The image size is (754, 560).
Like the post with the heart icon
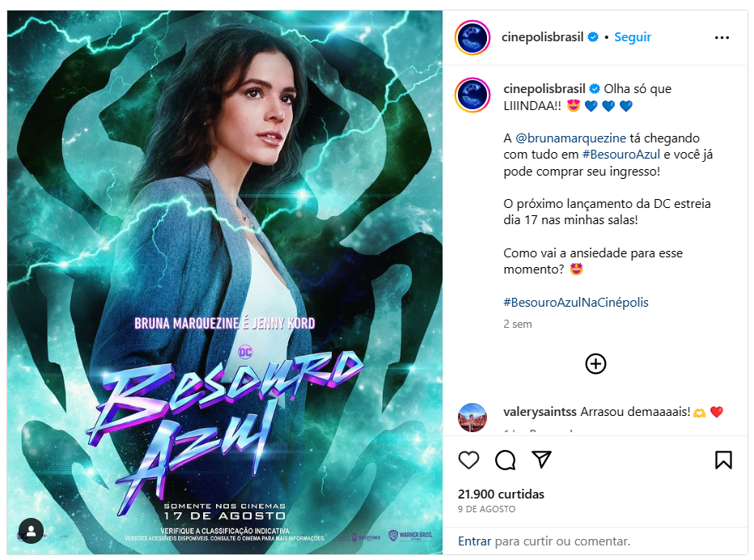point(468,460)
